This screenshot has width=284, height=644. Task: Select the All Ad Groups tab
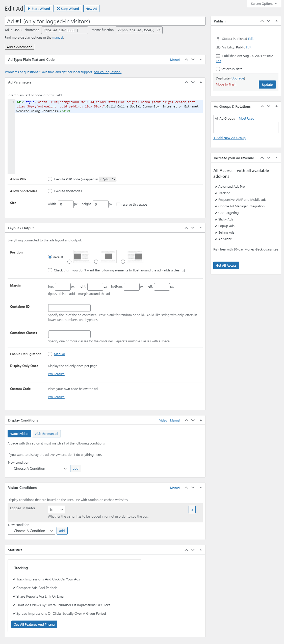point(225,119)
